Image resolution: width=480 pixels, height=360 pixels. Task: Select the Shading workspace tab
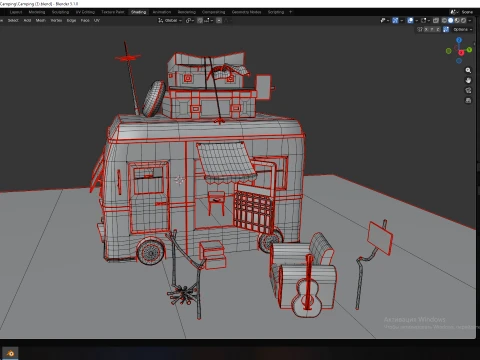click(138, 12)
